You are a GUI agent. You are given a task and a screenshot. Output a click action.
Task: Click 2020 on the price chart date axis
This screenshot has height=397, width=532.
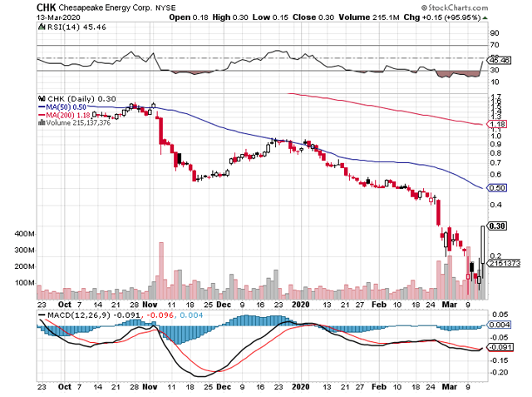point(301,305)
